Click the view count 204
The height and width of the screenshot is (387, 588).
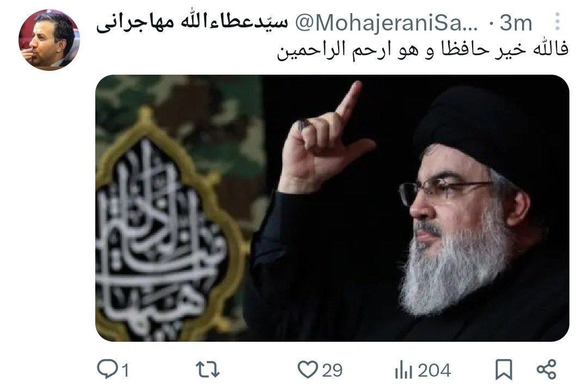pos(434,371)
